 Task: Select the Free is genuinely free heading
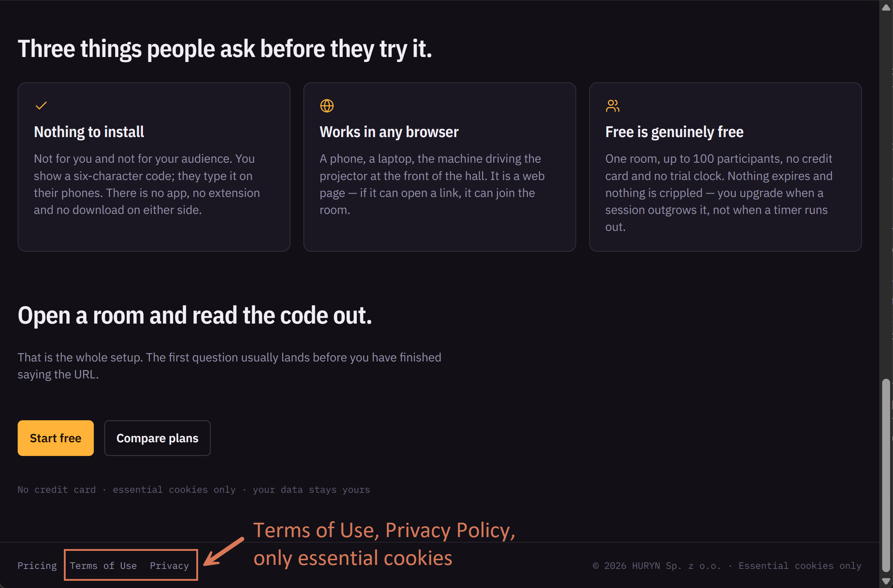click(674, 132)
